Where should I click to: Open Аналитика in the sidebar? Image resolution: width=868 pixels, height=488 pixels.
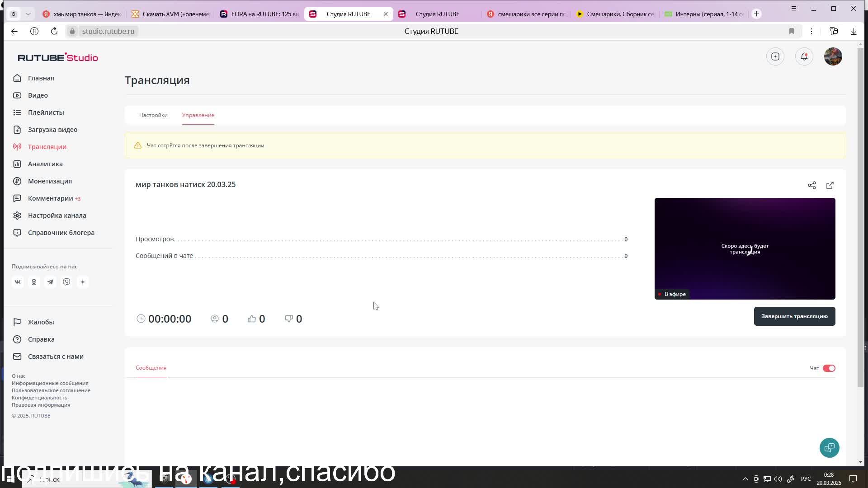[45, 164]
